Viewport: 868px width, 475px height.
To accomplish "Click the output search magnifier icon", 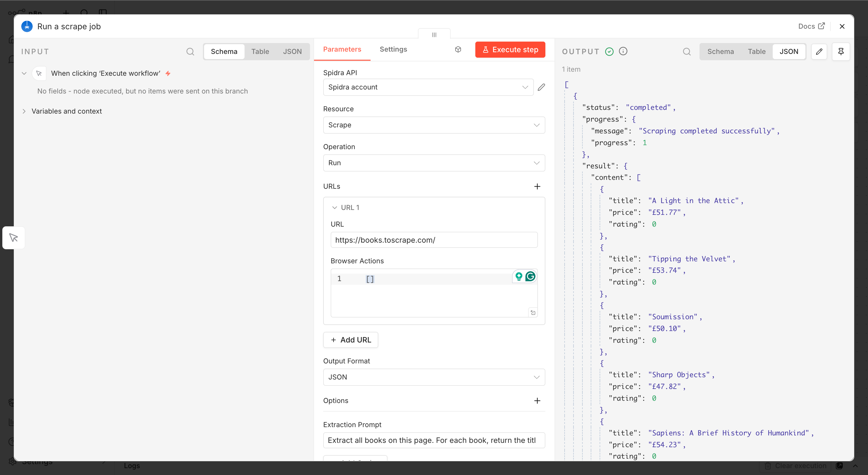I will (686, 52).
